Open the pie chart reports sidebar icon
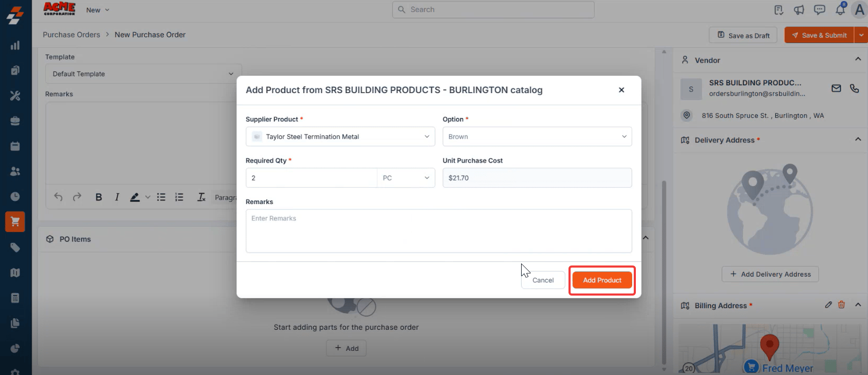Image resolution: width=868 pixels, height=375 pixels. click(15, 348)
